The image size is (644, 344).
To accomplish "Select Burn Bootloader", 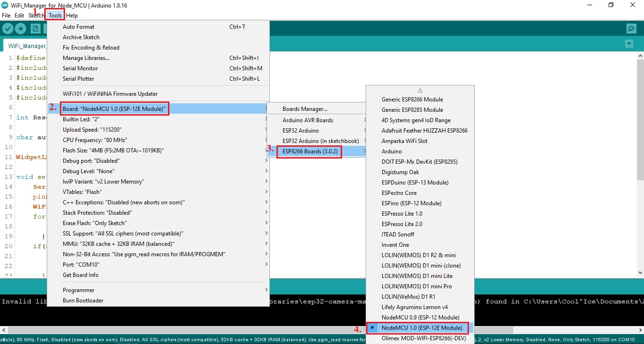I will [159, 301].
